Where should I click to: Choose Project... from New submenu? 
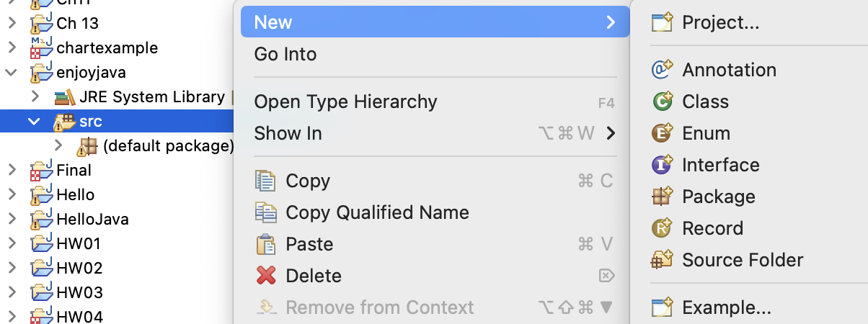[721, 22]
